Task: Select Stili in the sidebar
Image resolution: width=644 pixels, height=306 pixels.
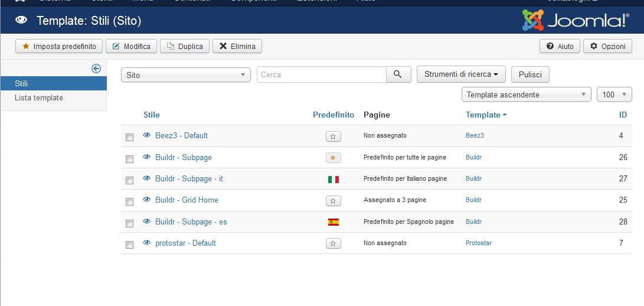Action: (53, 83)
